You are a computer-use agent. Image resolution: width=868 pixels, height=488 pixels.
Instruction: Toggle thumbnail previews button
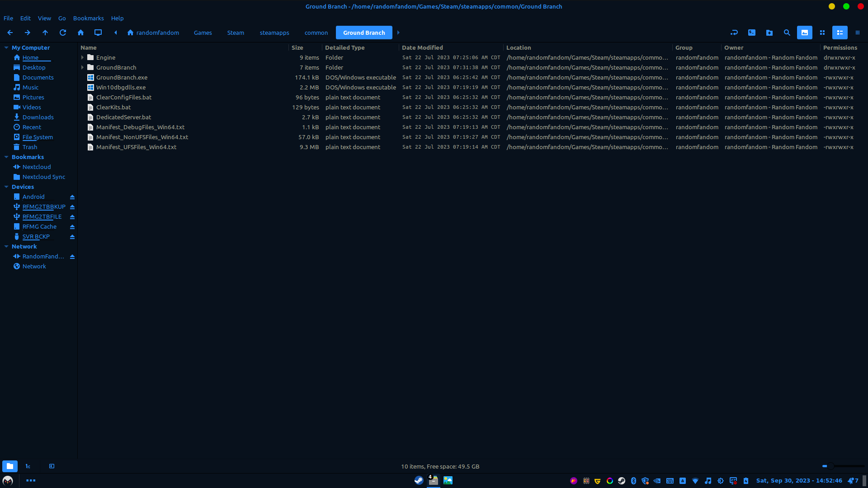point(805,33)
